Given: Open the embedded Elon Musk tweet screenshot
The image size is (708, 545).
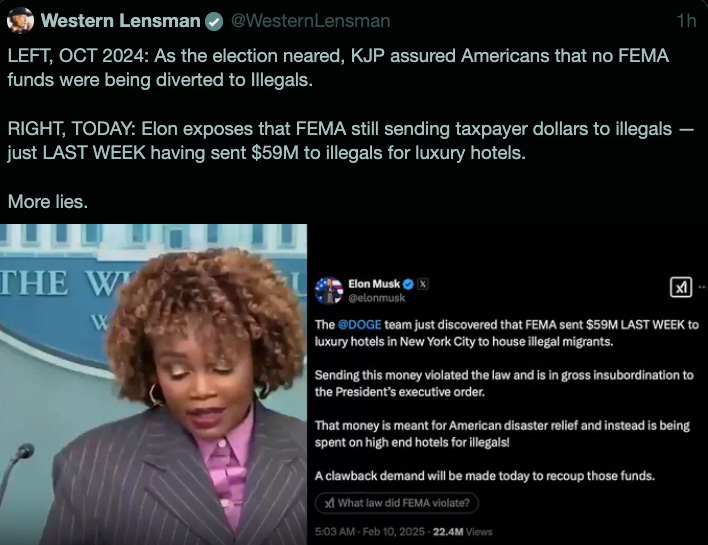Looking at the screenshot, I should 508,384.
